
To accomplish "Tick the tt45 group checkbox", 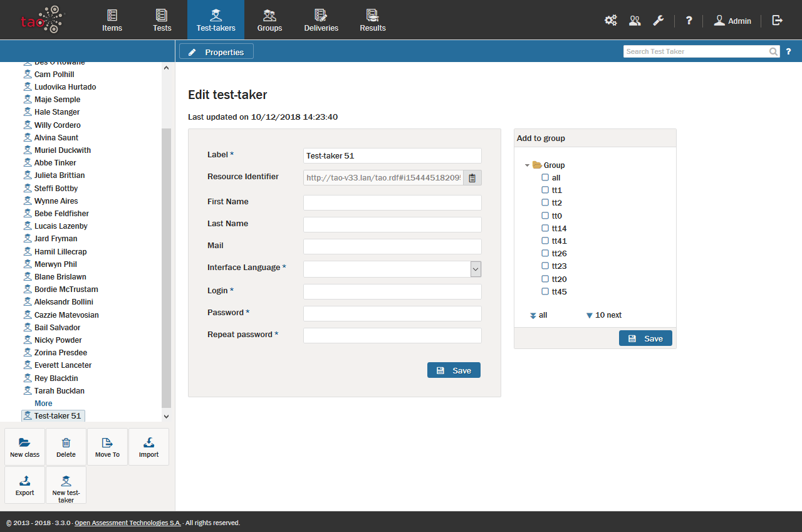I will pos(545,291).
